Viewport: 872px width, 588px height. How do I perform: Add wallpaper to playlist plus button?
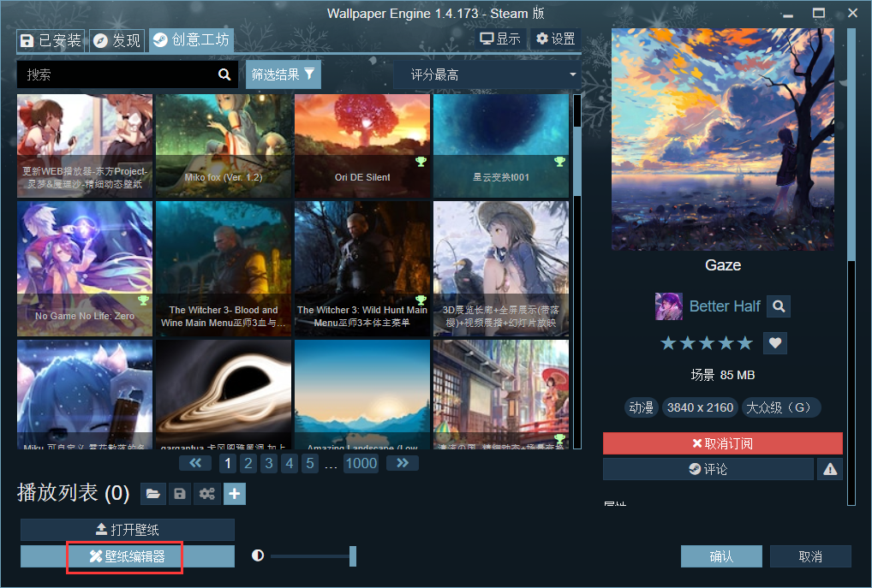point(235,494)
